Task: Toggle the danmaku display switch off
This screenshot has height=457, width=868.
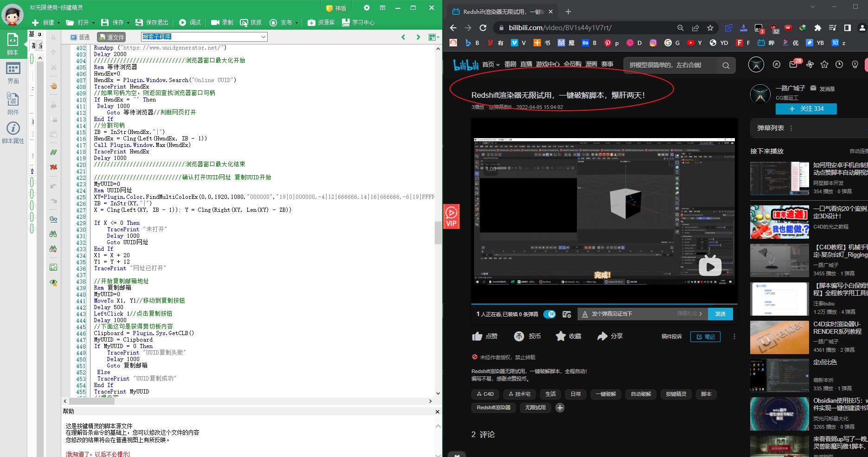Action: [x=549, y=314]
